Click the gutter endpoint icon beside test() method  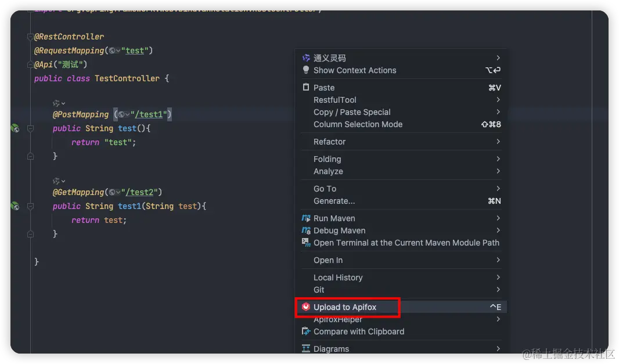tap(15, 128)
